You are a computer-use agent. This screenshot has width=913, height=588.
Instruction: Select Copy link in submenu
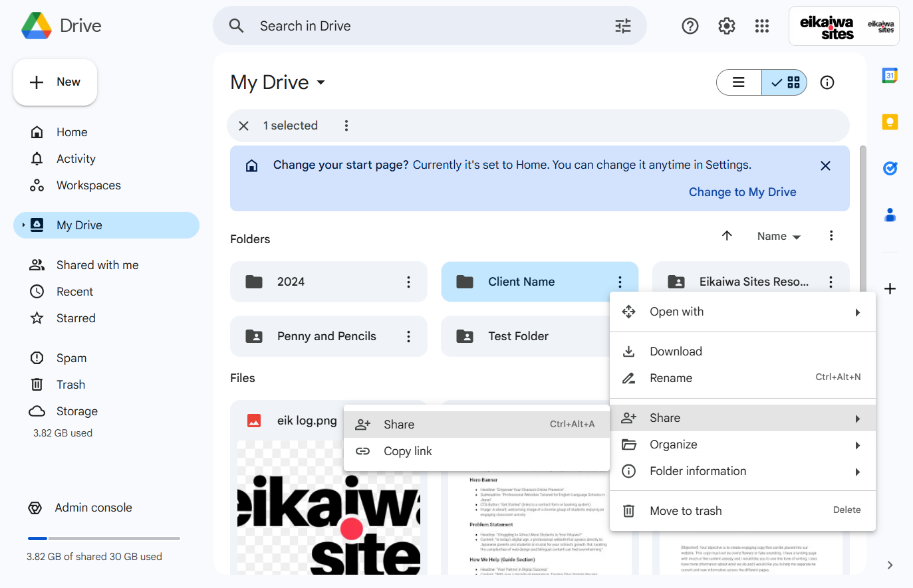pos(477,451)
